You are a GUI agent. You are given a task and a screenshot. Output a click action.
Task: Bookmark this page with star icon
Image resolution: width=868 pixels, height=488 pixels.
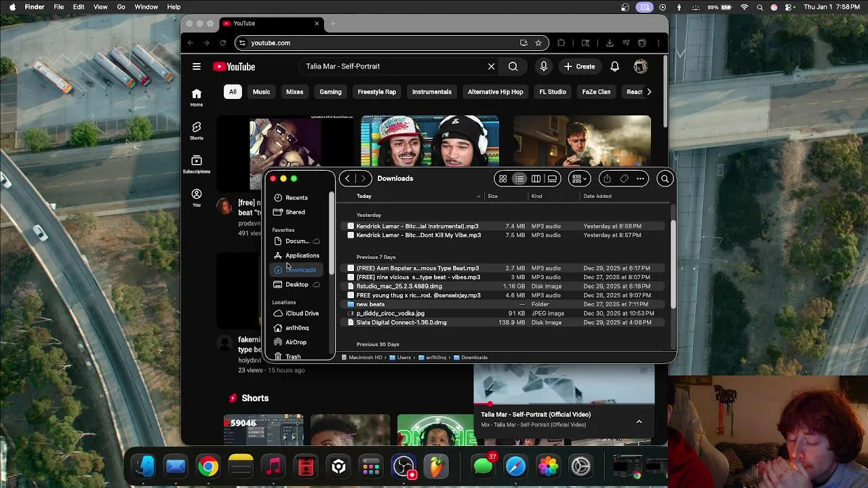[x=538, y=43]
